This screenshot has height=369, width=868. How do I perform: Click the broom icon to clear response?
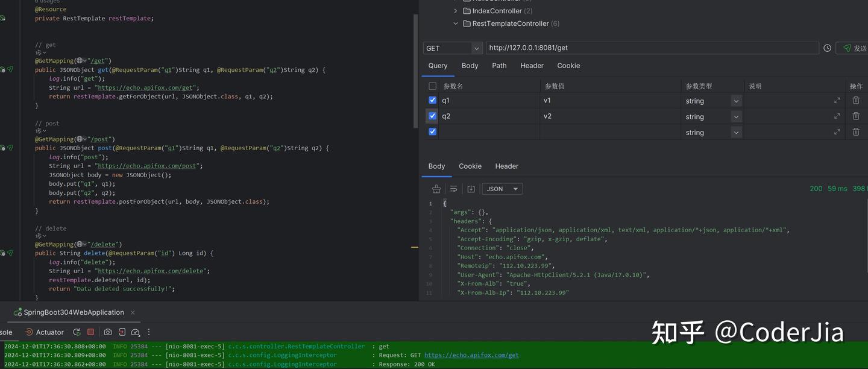tap(436, 188)
